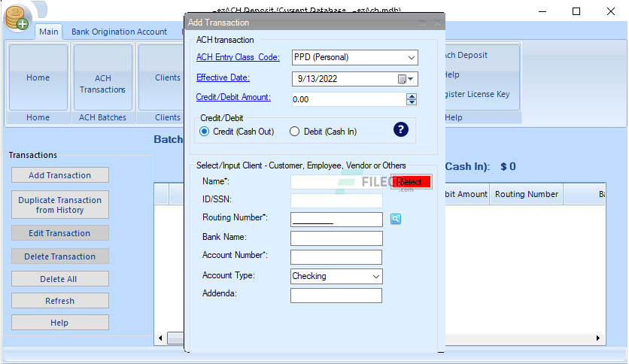Switch to the Main ribbon tab

(49, 32)
